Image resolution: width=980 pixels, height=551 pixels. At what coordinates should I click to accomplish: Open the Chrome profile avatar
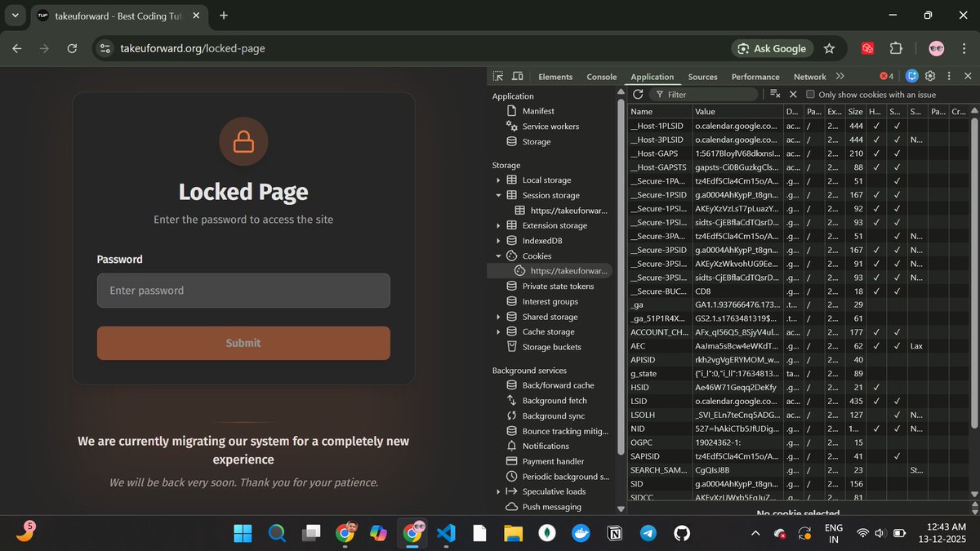pos(937,48)
